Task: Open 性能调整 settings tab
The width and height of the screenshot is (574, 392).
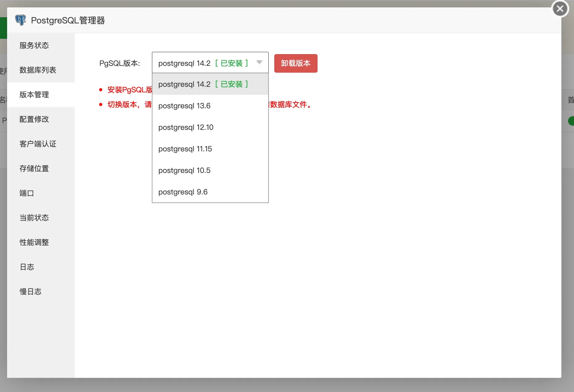Action: pos(41,242)
